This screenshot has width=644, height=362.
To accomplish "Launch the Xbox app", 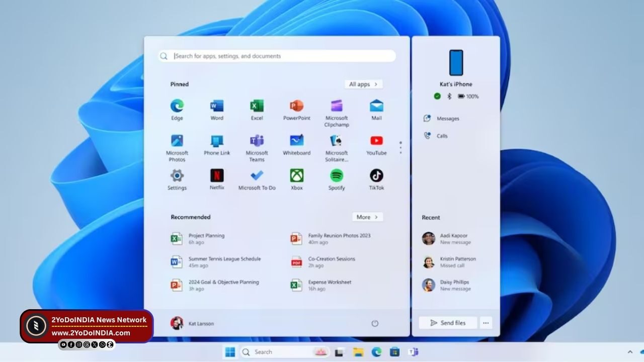I will coord(297,179).
